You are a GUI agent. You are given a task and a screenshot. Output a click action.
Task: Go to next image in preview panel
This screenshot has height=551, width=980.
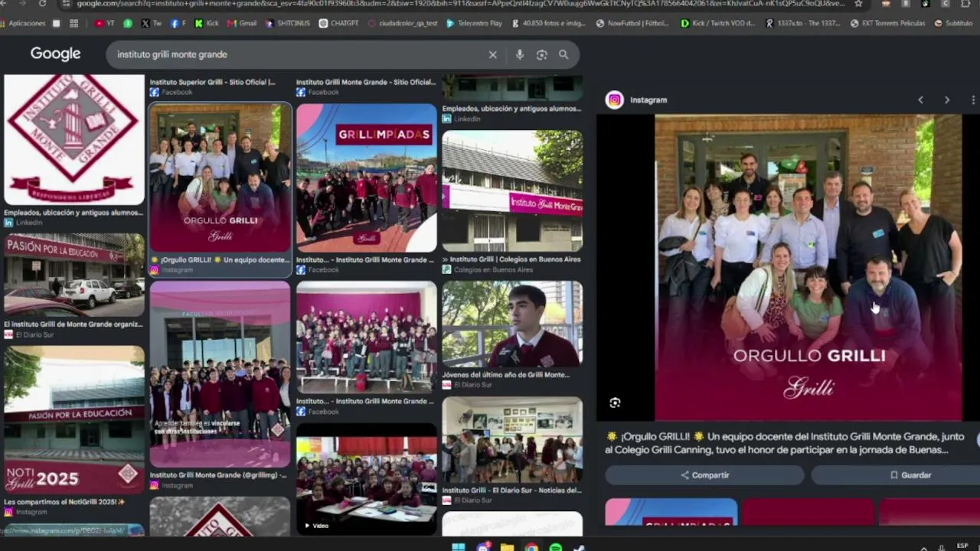(947, 99)
